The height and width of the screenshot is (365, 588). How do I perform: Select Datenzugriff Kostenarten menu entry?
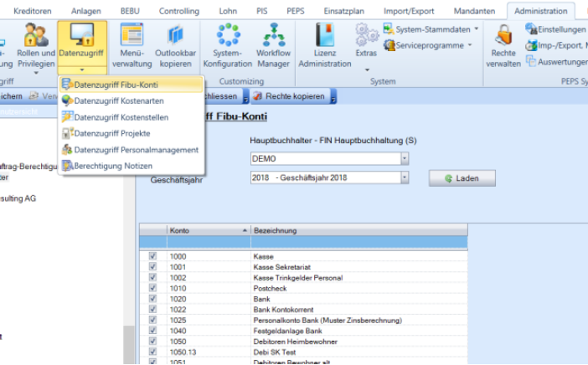coord(116,101)
